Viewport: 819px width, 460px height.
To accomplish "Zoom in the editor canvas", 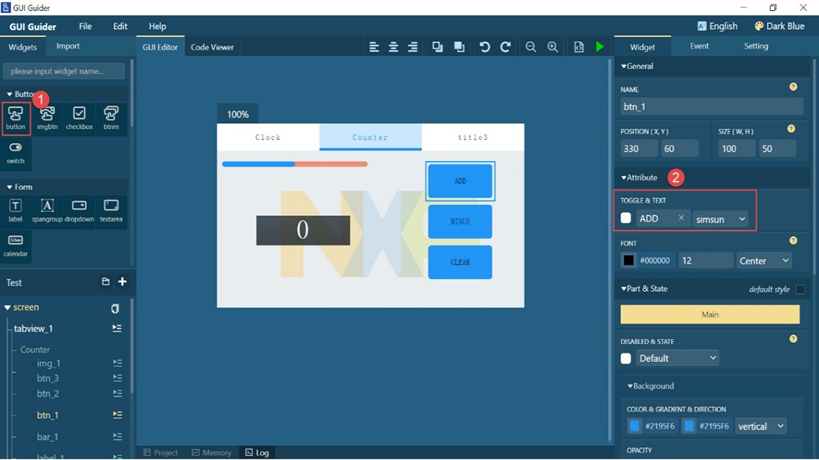I will (x=553, y=47).
